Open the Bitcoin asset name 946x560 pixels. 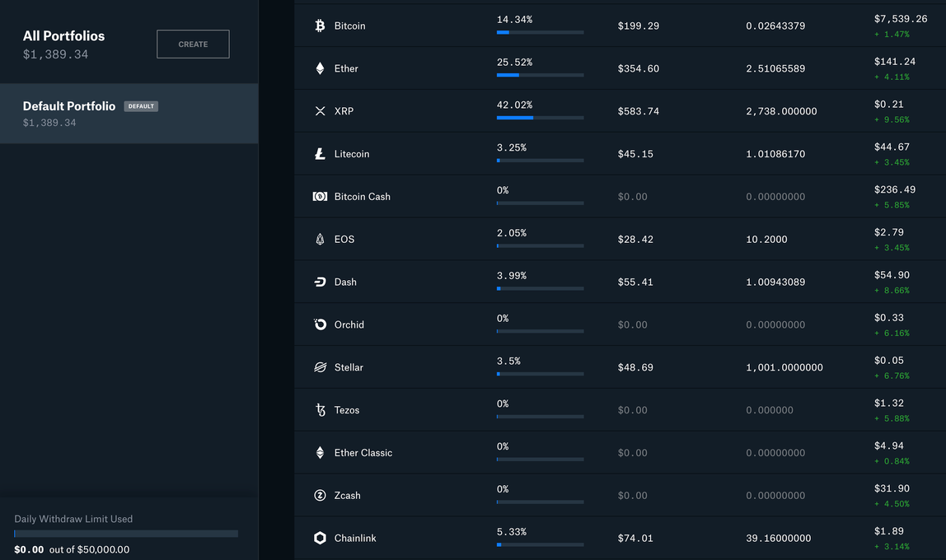(x=350, y=26)
